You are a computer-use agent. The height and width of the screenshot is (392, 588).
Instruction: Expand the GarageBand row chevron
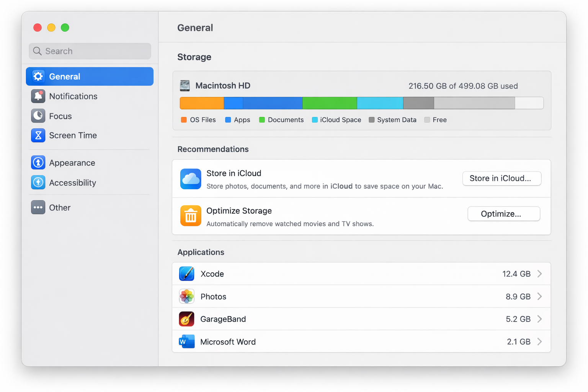pos(540,319)
